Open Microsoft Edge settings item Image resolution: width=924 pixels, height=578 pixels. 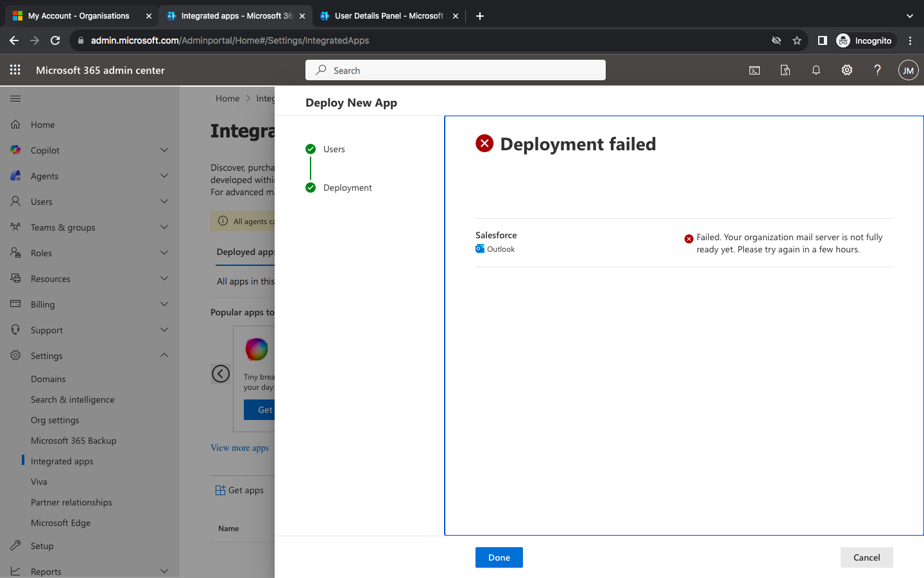(x=61, y=523)
